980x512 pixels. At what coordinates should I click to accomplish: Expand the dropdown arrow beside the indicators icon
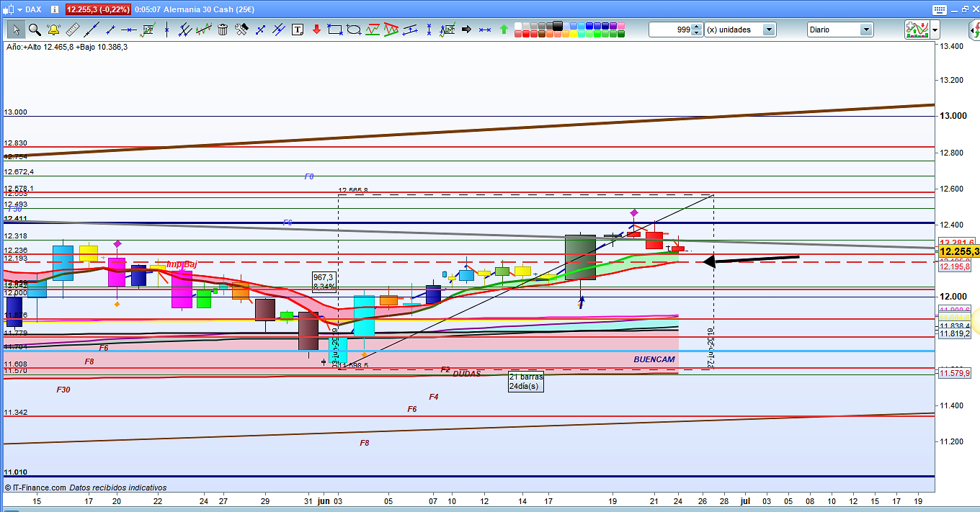(x=935, y=30)
